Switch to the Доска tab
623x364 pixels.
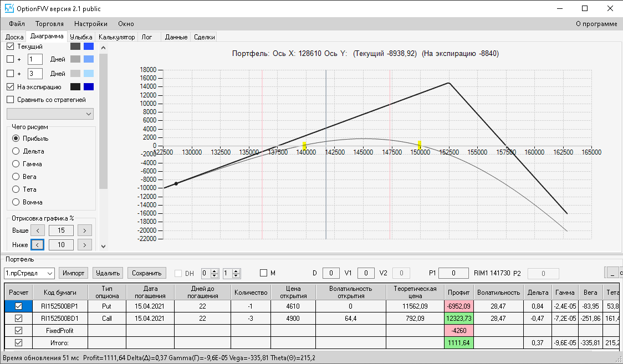click(14, 37)
